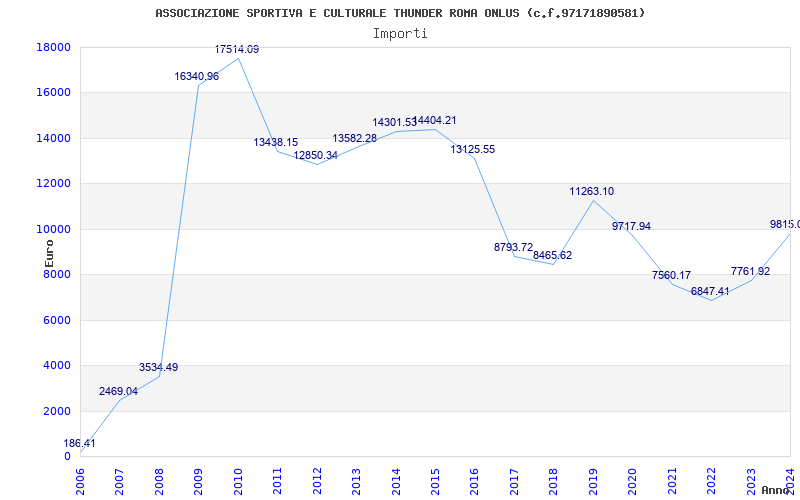
Task: Click data label 6847.41
Action: 710,291
